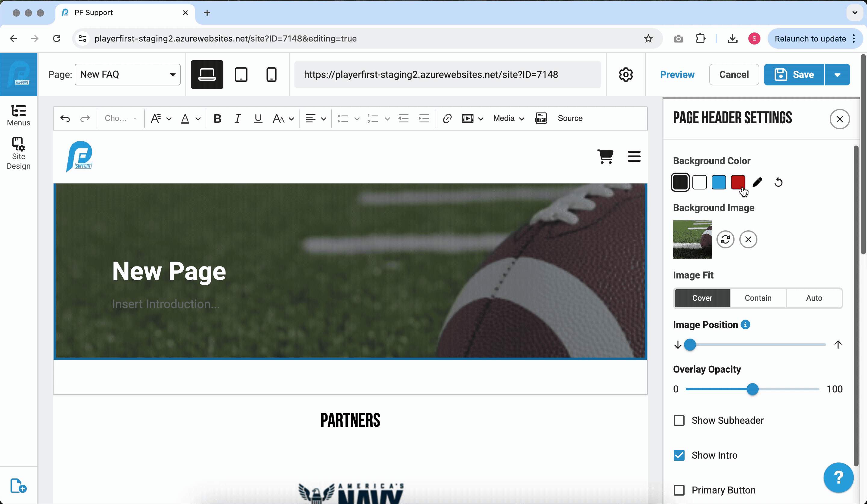Select the Contain image fit option

point(758,298)
